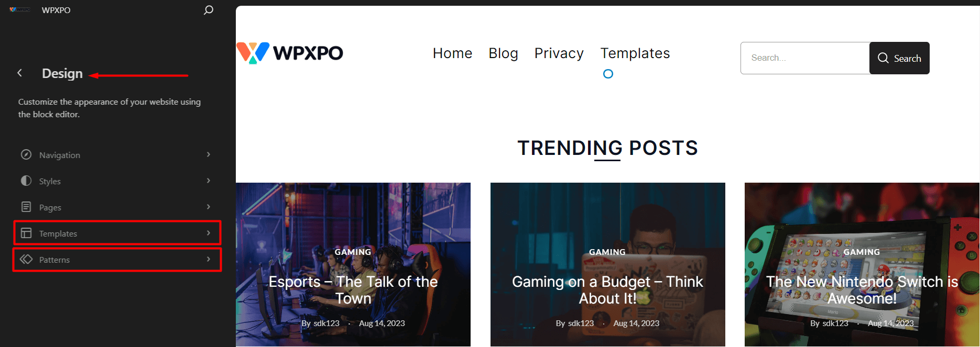The width and height of the screenshot is (980, 347).
Task: Click author sdk123 on Gaming on a Budget
Action: tap(581, 323)
